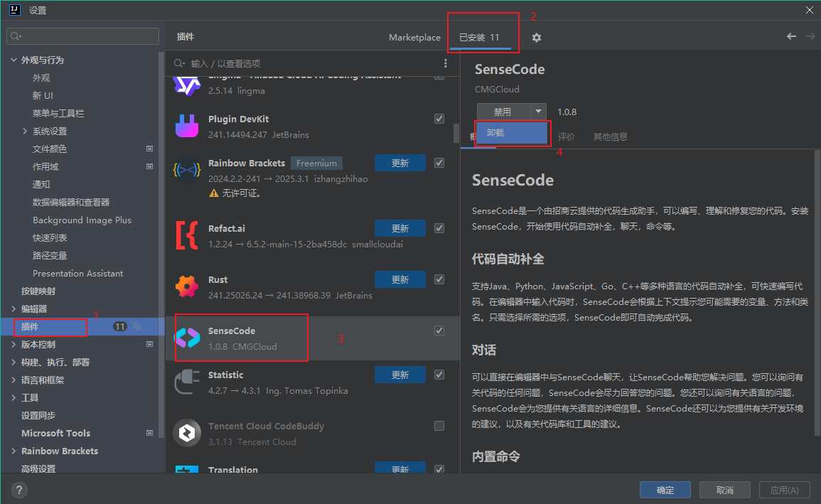
Task: Click the Statistic plugin plug icon
Action: tap(187, 382)
